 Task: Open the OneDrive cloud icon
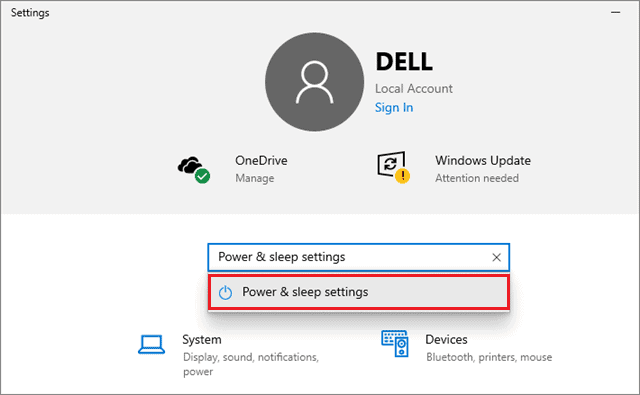click(x=194, y=169)
